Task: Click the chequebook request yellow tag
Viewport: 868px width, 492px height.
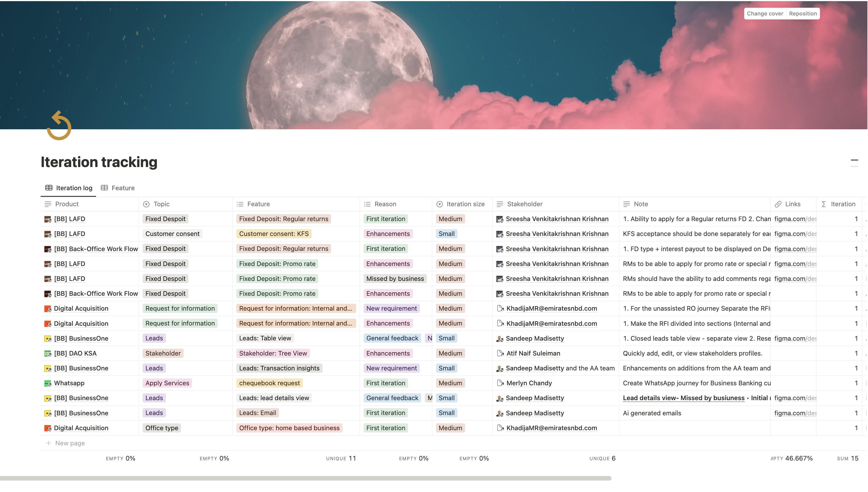Action: (269, 383)
